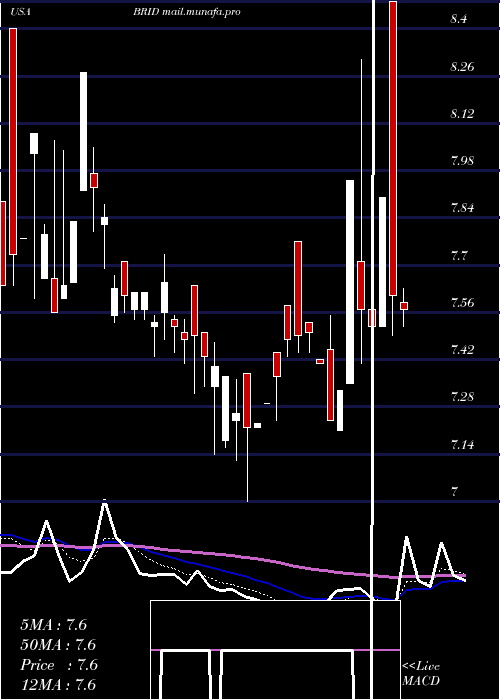
Task: Click the 7.84 price axis label
Action: click(462, 208)
